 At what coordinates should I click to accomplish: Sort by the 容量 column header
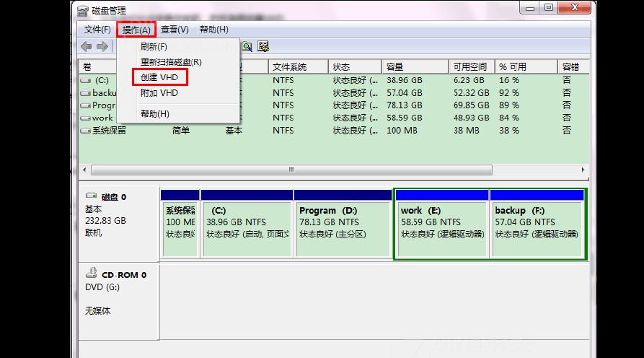(415, 66)
